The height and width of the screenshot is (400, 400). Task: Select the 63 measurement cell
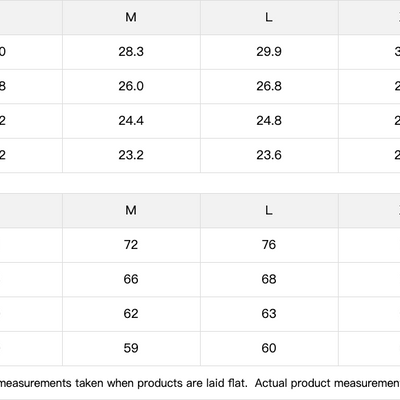pos(269,314)
